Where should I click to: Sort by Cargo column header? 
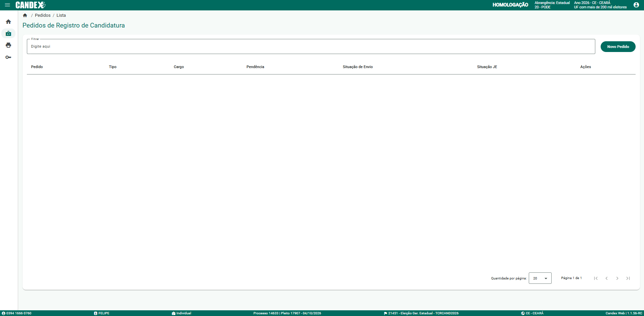pyautogui.click(x=179, y=67)
